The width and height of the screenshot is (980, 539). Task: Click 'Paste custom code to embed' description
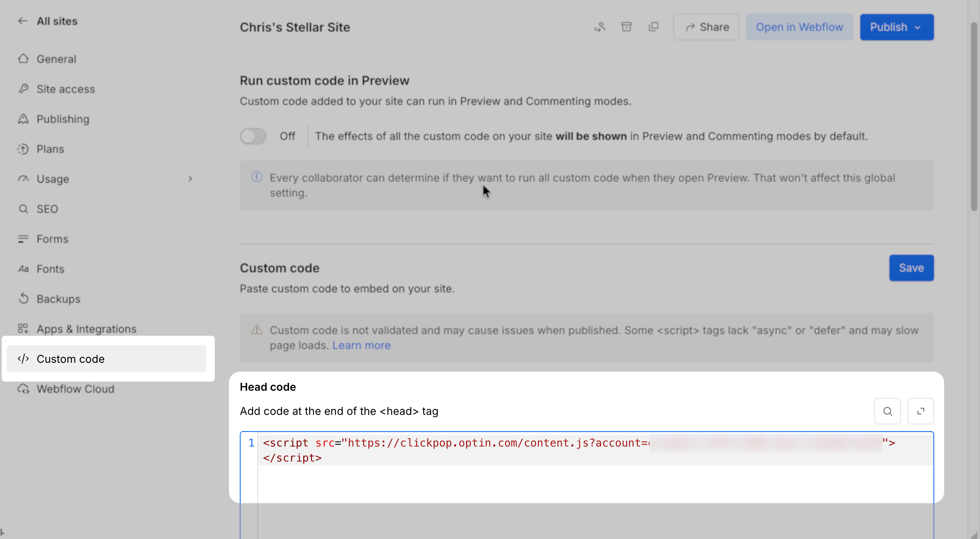pos(347,289)
